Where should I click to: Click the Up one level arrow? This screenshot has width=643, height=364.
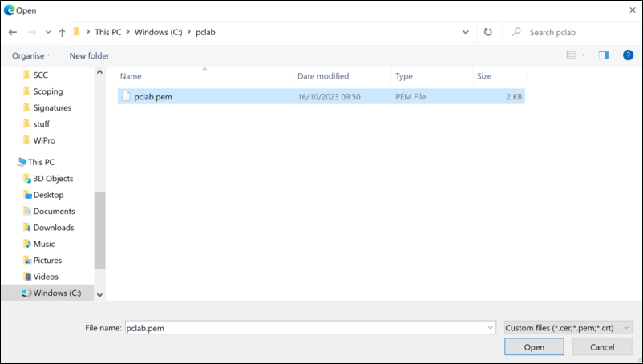(63, 33)
